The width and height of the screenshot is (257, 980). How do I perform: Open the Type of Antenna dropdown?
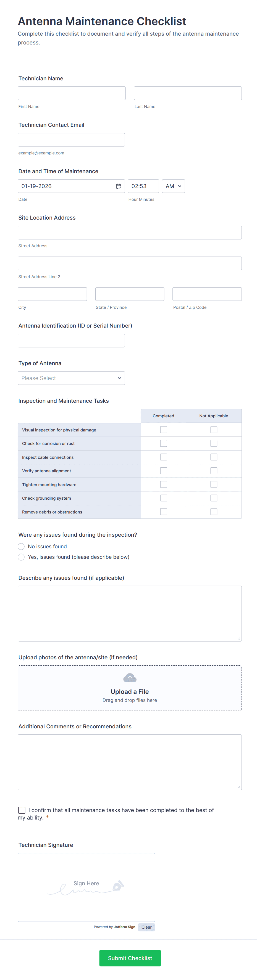pyautogui.click(x=71, y=378)
